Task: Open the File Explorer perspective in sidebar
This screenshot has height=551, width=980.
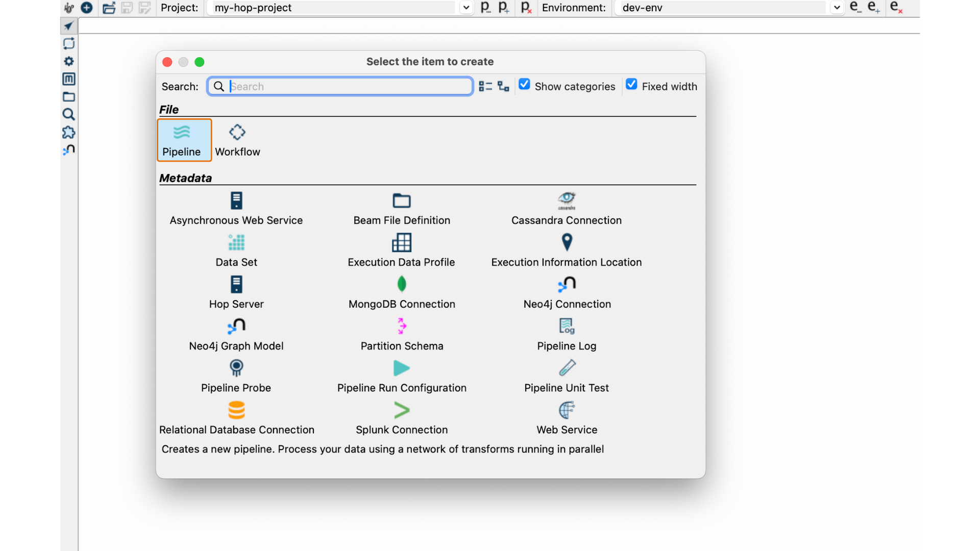Action: point(68,96)
